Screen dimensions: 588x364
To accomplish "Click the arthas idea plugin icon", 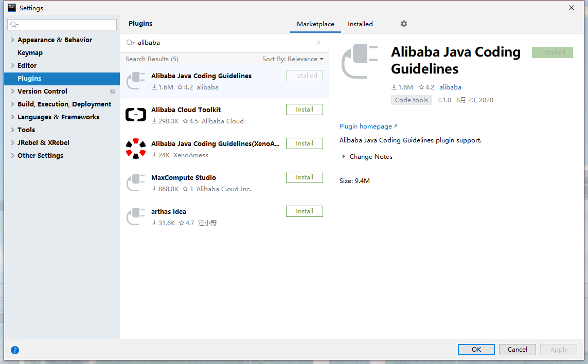I will pos(136,216).
